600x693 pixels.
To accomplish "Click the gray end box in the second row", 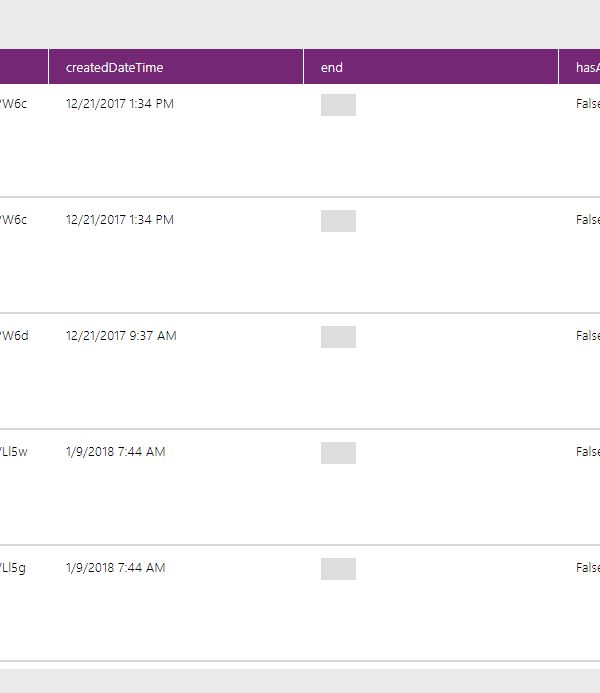I will click(x=338, y=221).
